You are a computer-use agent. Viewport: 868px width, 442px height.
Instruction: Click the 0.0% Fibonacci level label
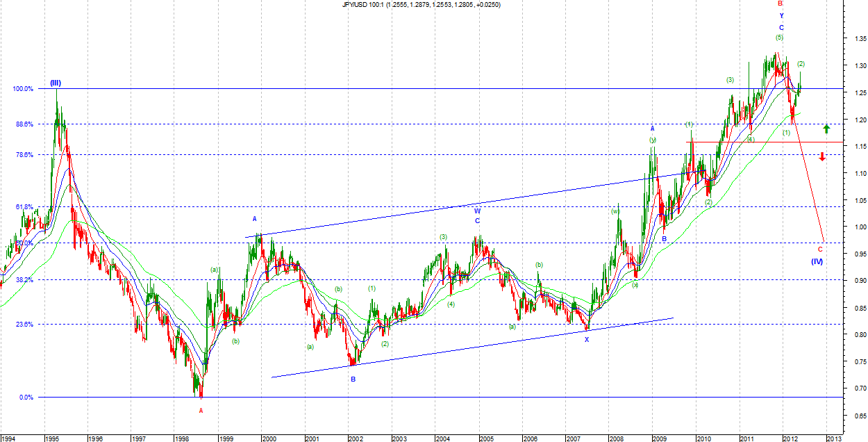25,398
